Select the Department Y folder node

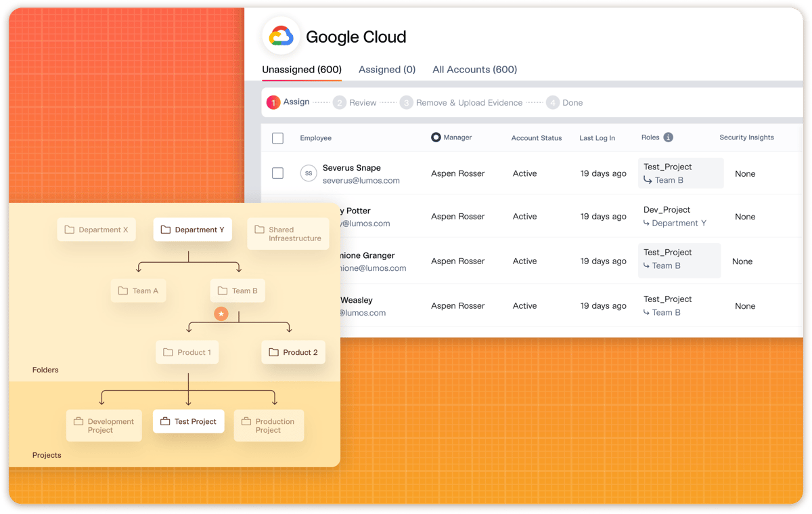pos(192,230)
